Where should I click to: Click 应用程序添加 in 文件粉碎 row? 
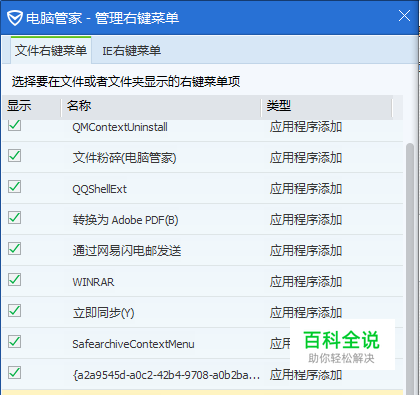306,158
